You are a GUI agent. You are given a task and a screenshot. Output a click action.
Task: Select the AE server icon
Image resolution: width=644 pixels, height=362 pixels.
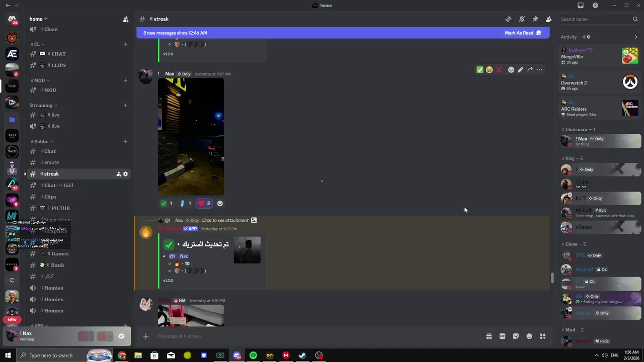12,53
